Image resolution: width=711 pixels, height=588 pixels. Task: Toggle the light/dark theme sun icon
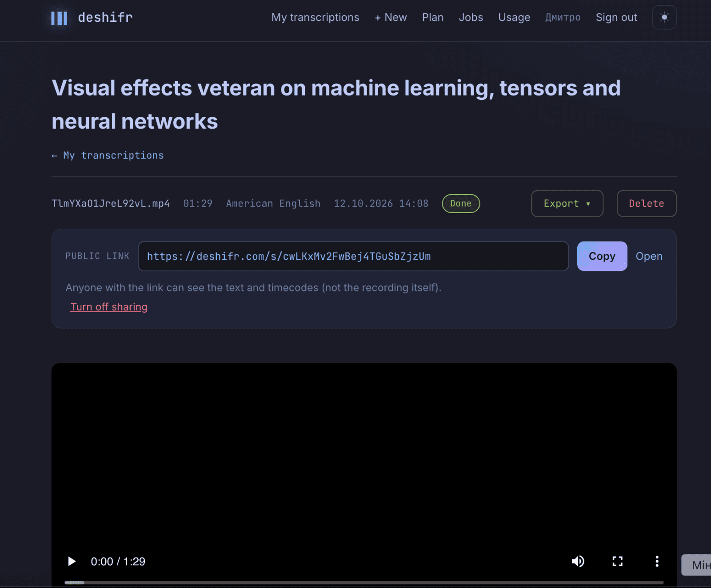pyautogui.click(x=664, y=17)
